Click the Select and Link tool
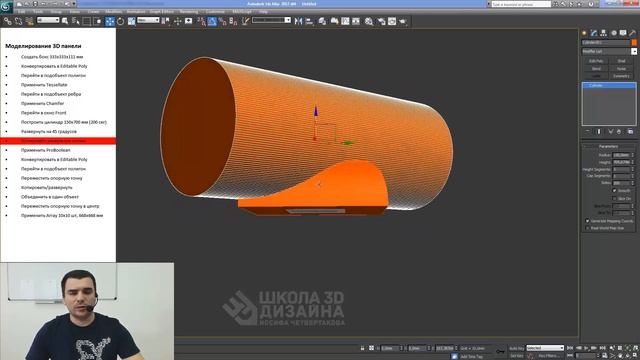Viewport: 640px width, 360px height. point(7,21)
